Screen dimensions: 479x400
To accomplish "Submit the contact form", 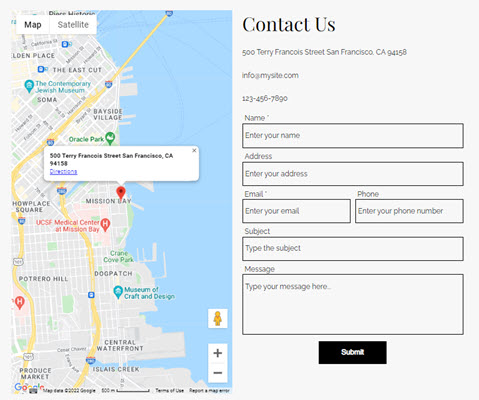I will pos(353,352).
